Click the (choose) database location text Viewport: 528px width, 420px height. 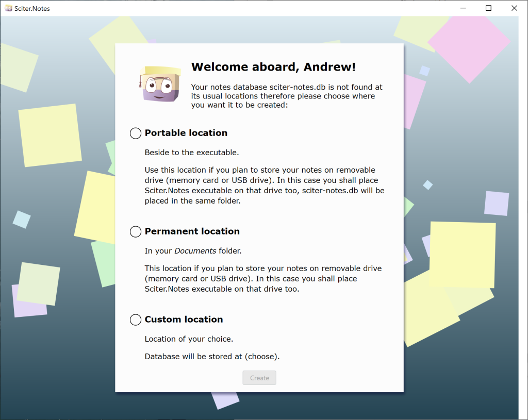click(261, 357)
